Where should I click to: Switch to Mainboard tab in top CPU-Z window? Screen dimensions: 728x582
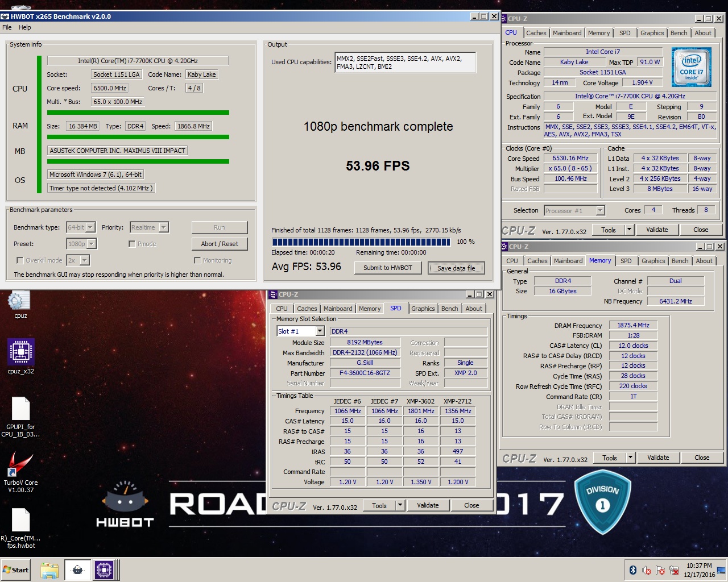[567, 33]
